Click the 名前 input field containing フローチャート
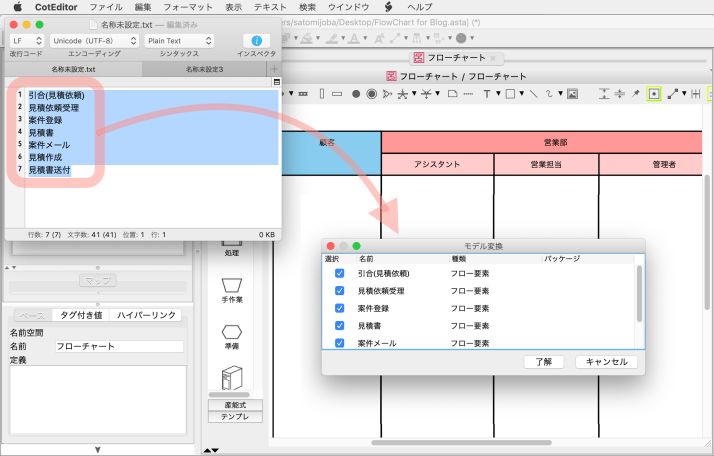 [119, 346]
